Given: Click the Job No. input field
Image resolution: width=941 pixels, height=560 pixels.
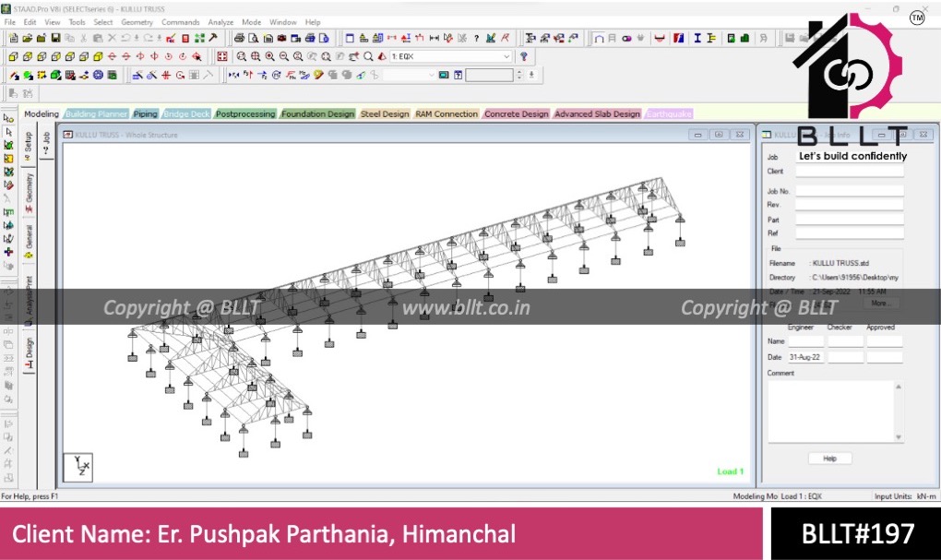Looking at the screenshot, I should [849, 191].
